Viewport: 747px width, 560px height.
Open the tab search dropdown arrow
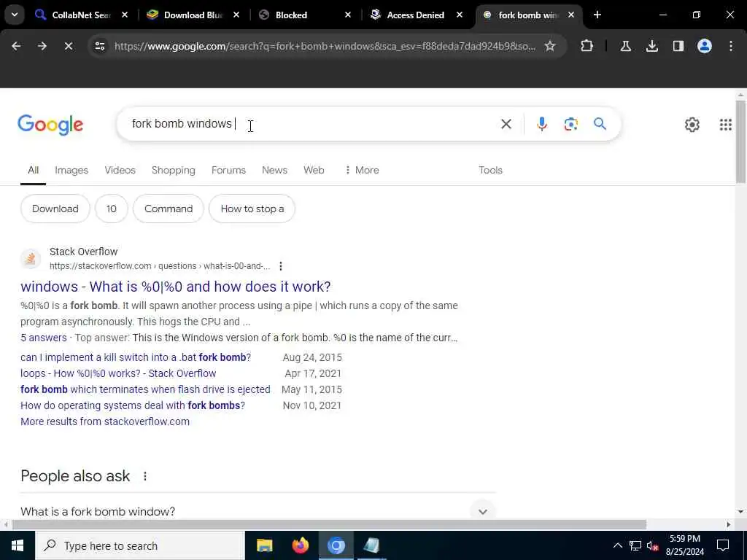(15, 15)
